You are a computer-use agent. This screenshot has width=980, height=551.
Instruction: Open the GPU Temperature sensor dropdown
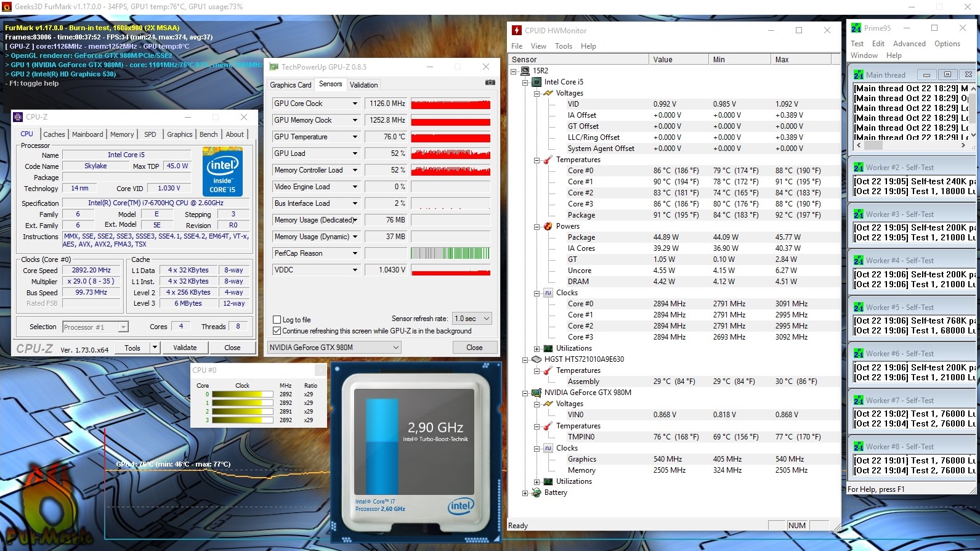[x=355, y=137]
